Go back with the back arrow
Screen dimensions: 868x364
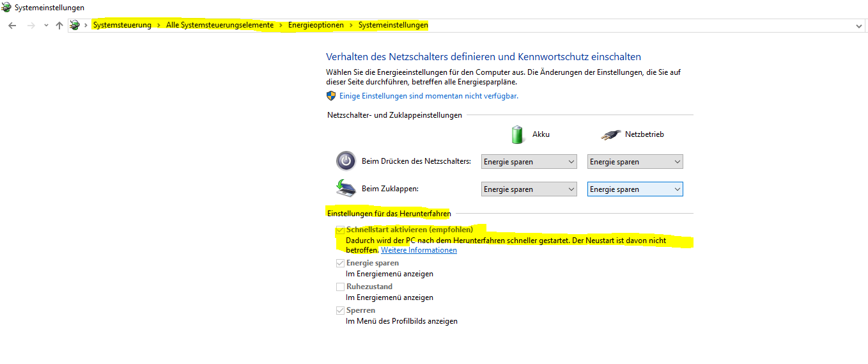(12, 26)
